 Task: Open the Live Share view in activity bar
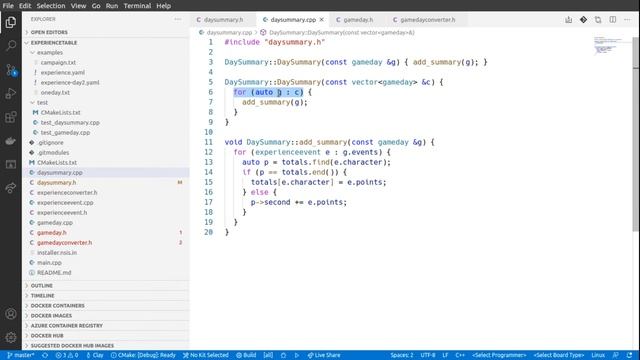point(11,188)
